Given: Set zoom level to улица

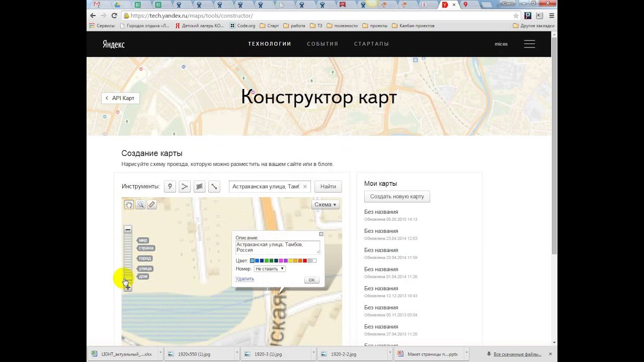Looking at the screenshot, I should [x=145, y=269].
